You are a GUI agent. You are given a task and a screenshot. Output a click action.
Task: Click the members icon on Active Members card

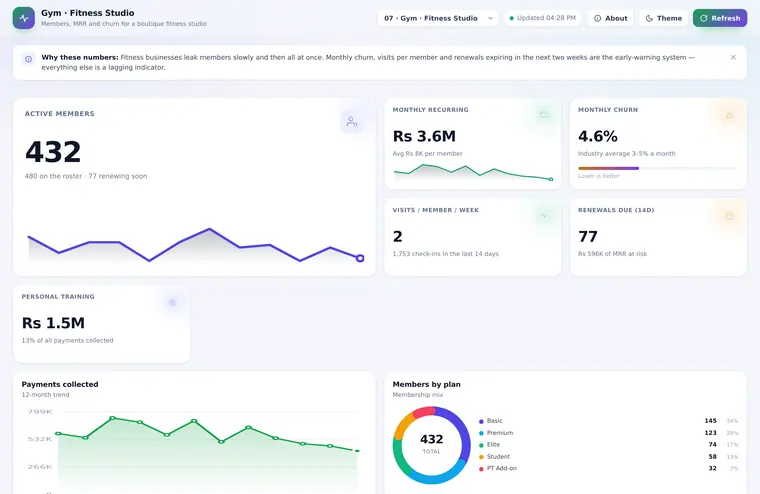[352, 122]
